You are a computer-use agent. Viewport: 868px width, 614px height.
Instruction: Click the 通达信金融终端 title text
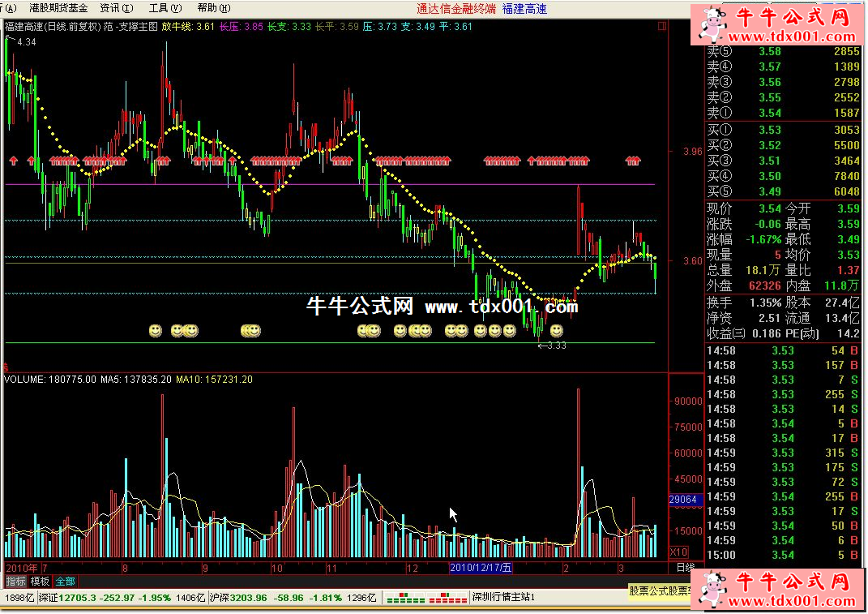(x=456, y=9)
